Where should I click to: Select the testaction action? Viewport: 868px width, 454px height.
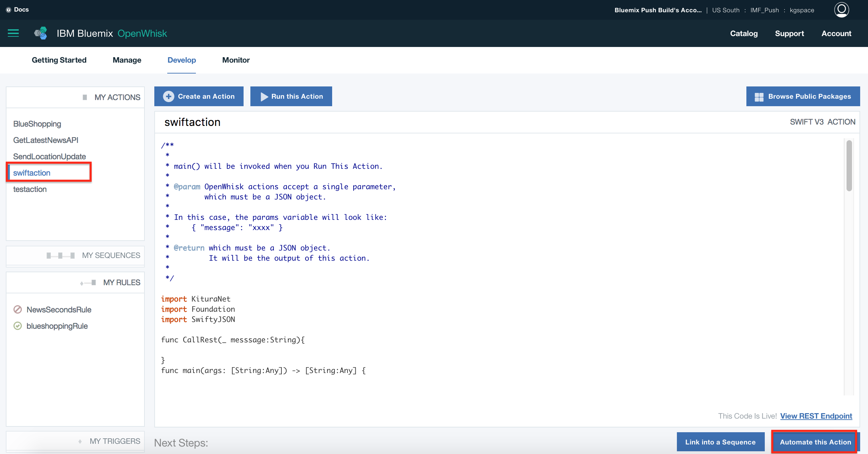click(30, 189)
